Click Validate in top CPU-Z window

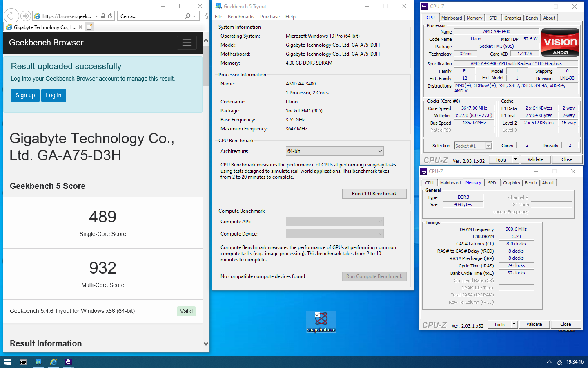535,159
